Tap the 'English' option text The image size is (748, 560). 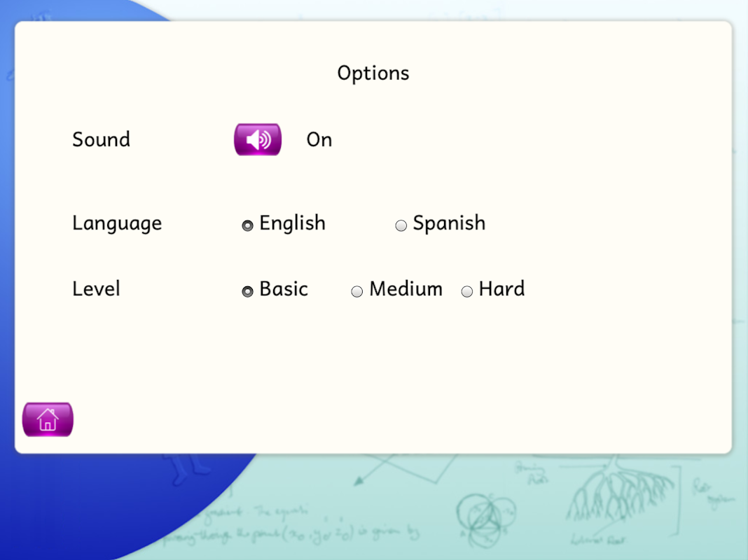[292, 223]
